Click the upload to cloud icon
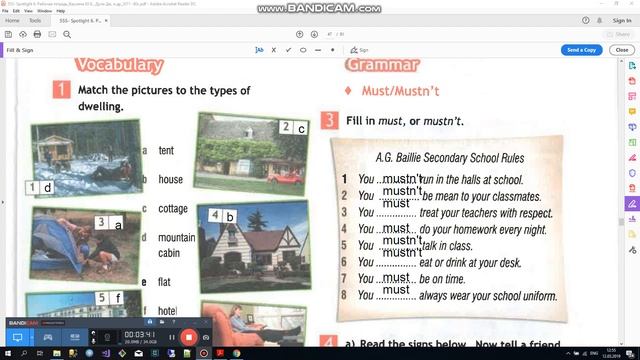 (x=23, y=35)
